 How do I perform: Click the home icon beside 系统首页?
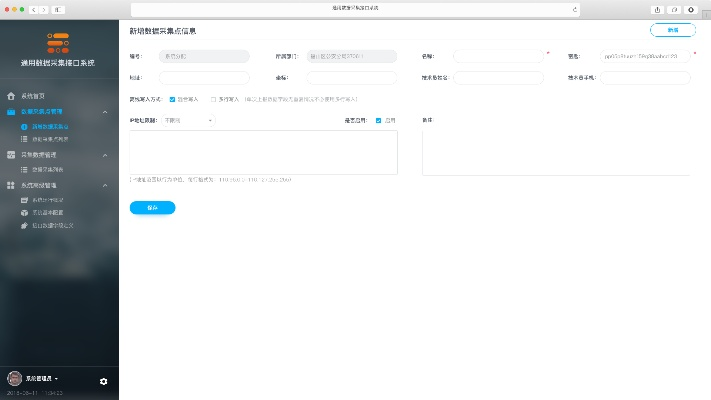click(x=12, y=96)
